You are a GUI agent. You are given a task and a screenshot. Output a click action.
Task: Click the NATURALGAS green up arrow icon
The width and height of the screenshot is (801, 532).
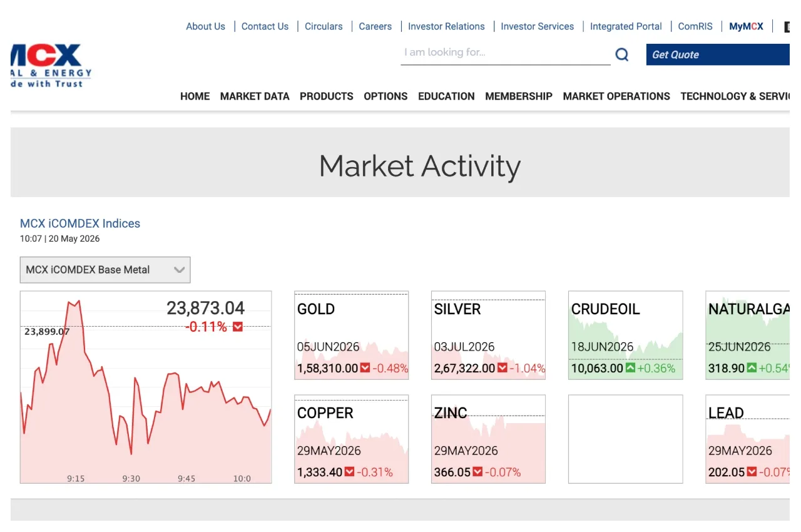coord(752,368)
